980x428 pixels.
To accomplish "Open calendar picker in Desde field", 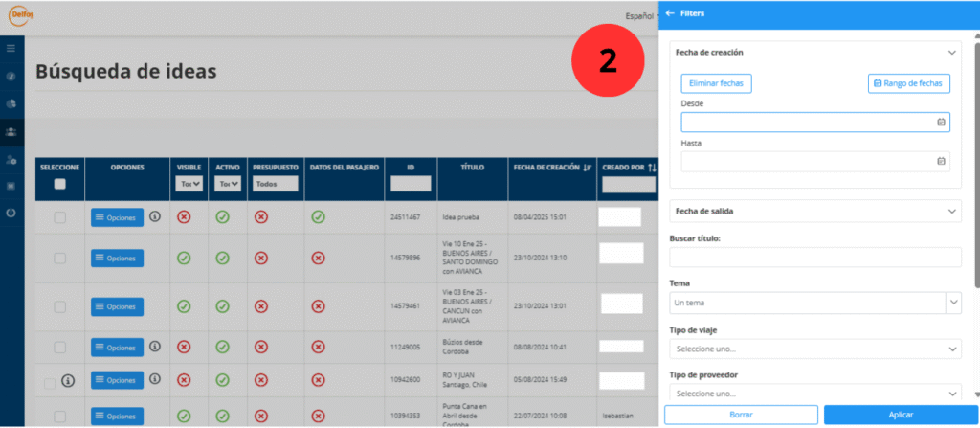I will click(941, 123).
